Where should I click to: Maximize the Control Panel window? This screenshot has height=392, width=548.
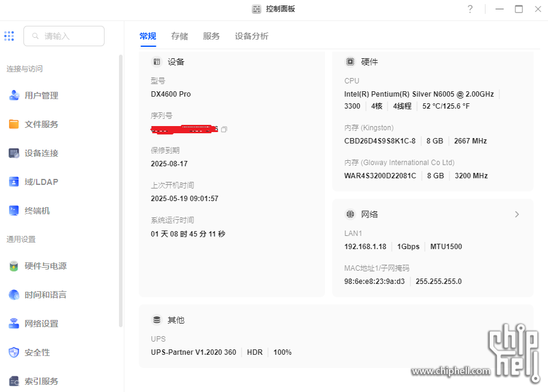[x=519, y=9]
